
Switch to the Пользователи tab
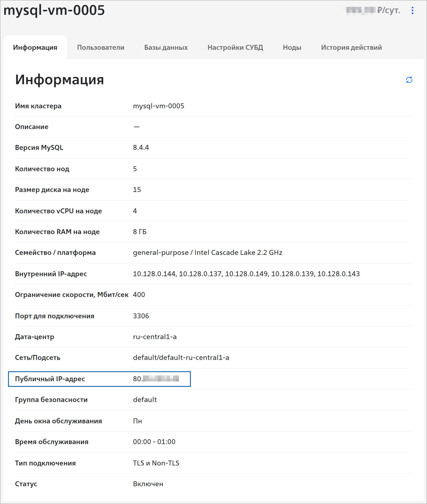(101, 47)
